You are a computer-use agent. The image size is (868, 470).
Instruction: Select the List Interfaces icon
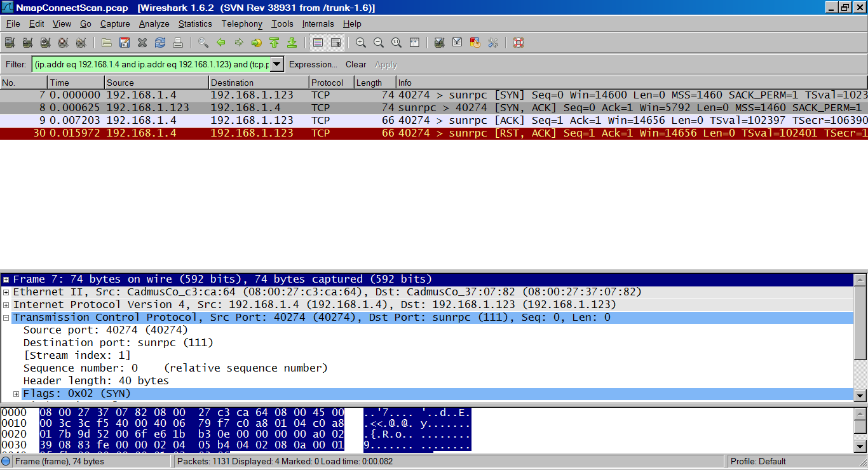point(8,43)
